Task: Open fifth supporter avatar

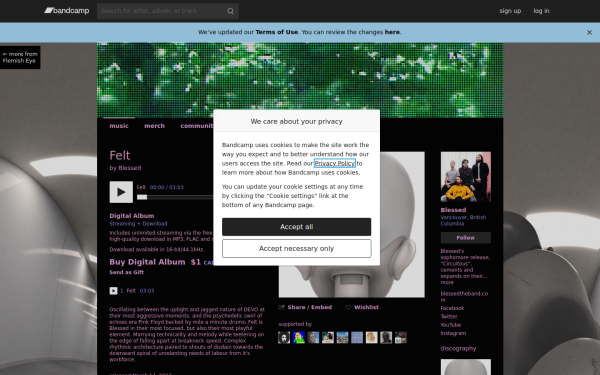Action: 342,338
